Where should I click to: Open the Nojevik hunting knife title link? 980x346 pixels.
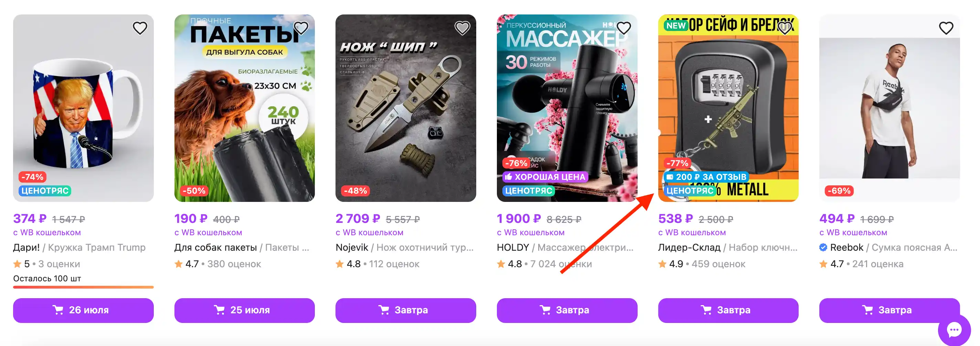[404, 248]
